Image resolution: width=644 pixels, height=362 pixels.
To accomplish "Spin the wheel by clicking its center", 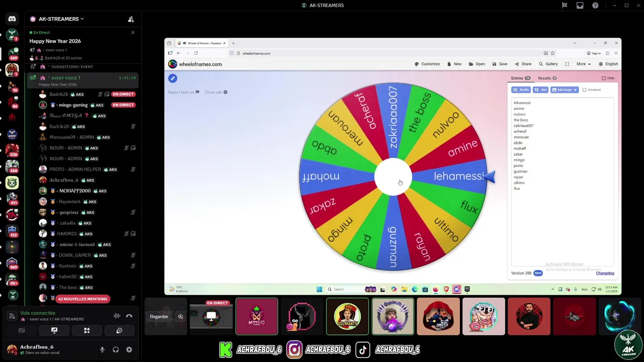I will pyautogui.click(x=393, y=176).
